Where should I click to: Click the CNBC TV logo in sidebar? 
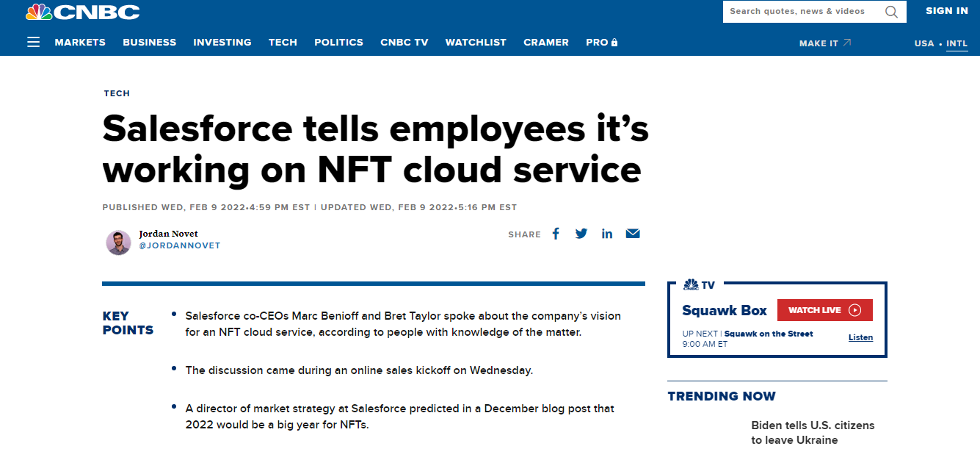click(699, 285)
